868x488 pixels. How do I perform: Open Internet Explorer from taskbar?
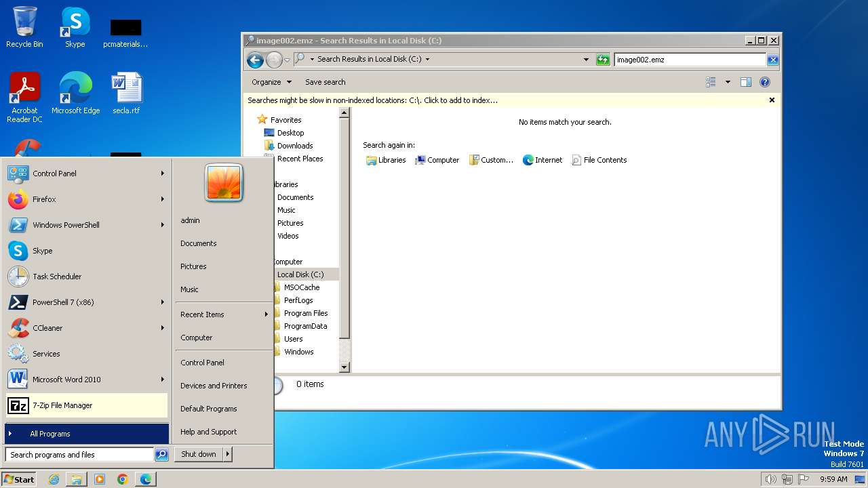click(54, 479)
